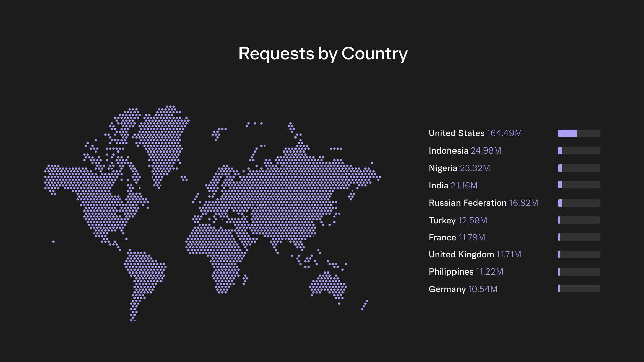Click the United Kingdom label

click(461, 255)
